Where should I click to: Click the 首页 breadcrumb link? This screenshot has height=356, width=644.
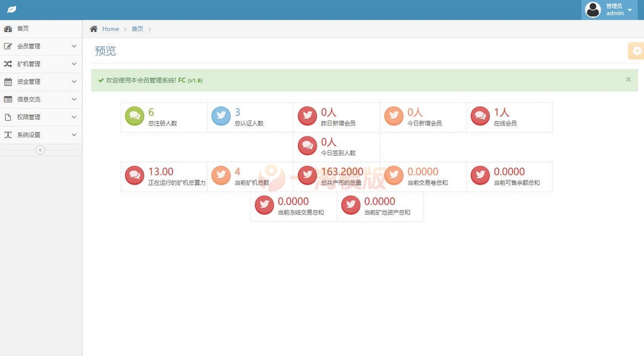pyautogui.click(x=137, y=29)
